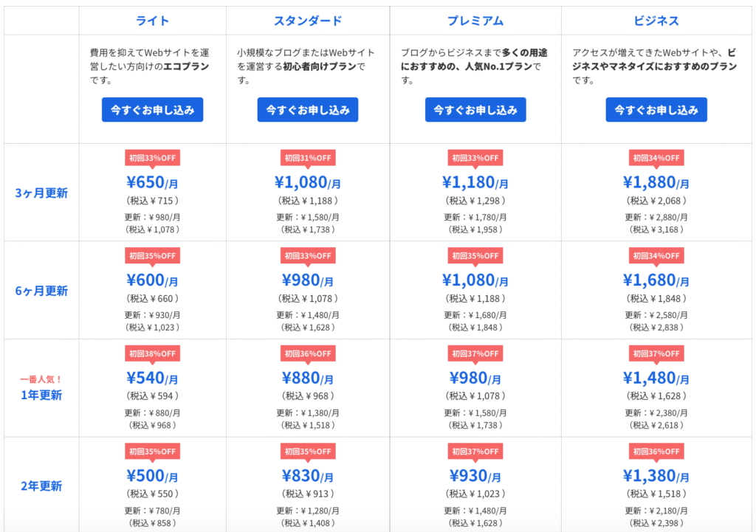
Task: Click (税込￥2,838) text
Action: point(656,328)
